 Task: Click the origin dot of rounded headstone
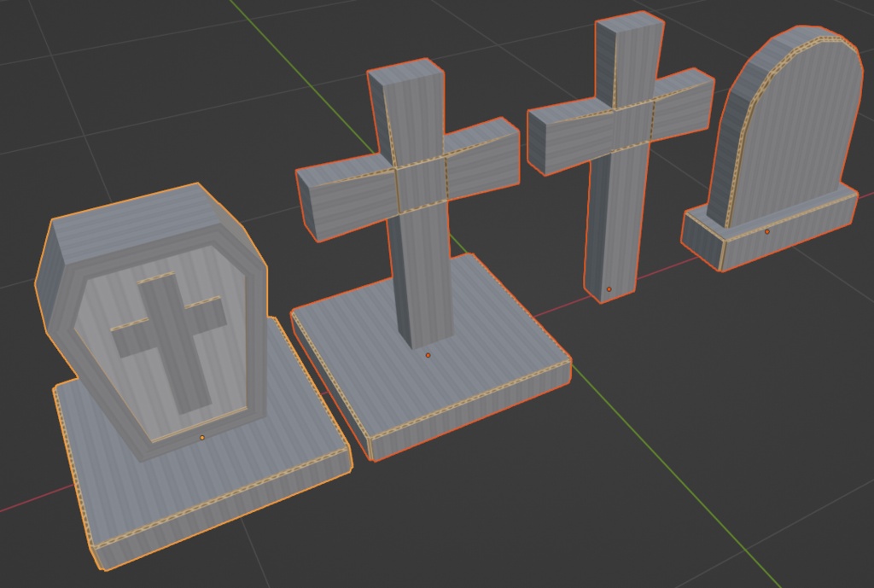tap(767, 232)
